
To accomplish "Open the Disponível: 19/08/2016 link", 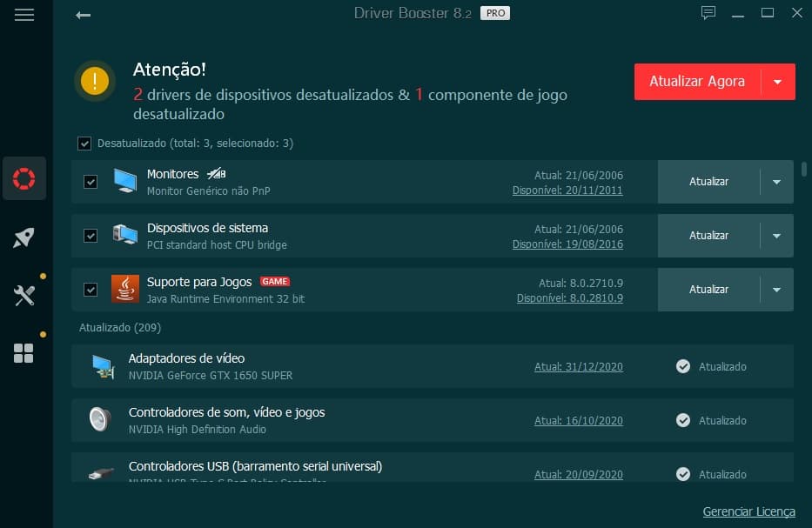I will 567,244.
